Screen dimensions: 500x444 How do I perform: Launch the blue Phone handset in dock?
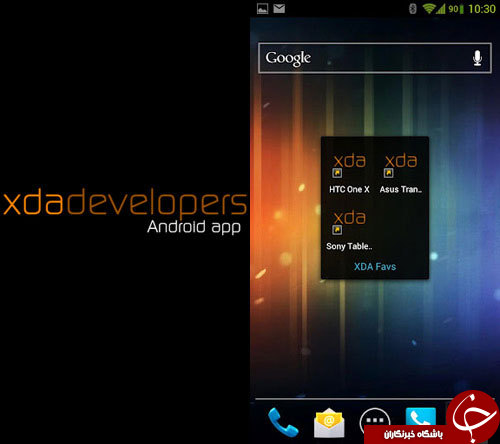(283, 422)
